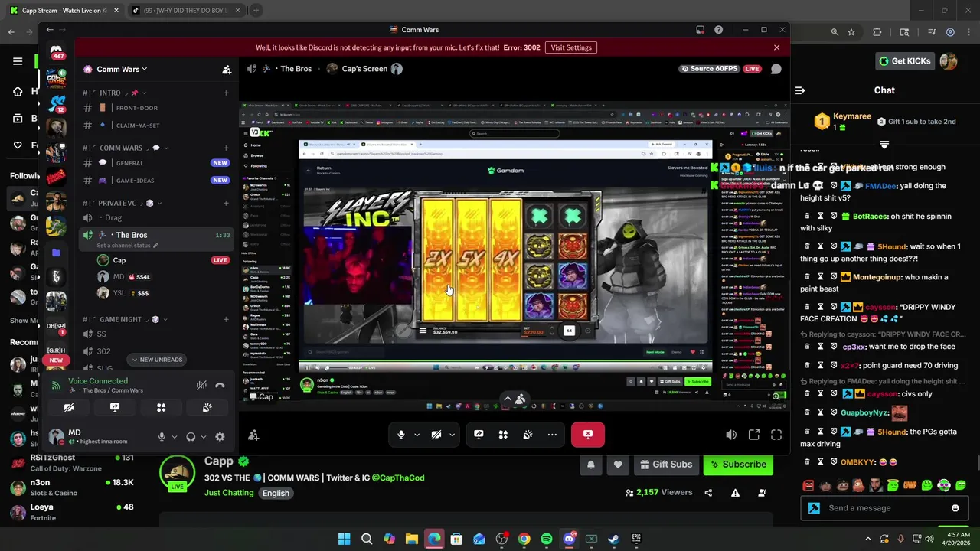The image size is (980, 551).
Task: Adjust stream volume speaker icon in Discord
Action: point(731,435)
